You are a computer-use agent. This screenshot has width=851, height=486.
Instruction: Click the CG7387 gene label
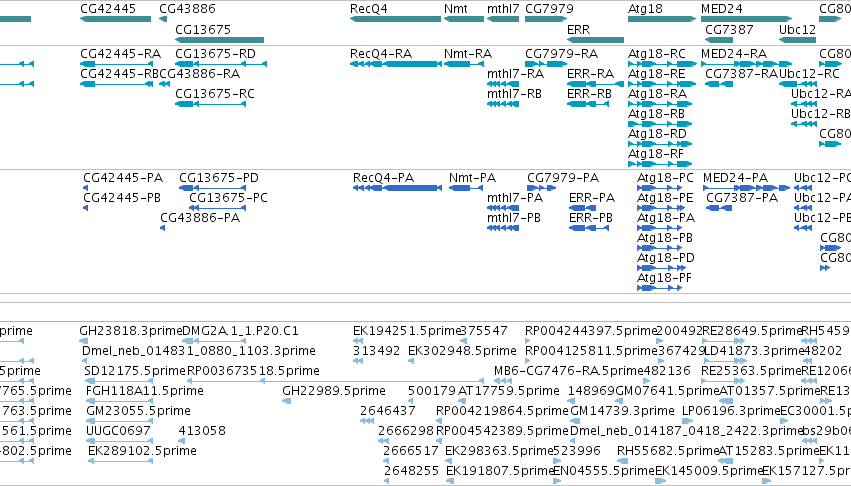(729, 29)
